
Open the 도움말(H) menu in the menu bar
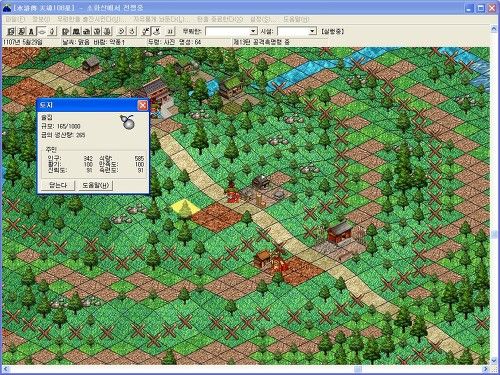pyautogui.click(x=296, y=19)
